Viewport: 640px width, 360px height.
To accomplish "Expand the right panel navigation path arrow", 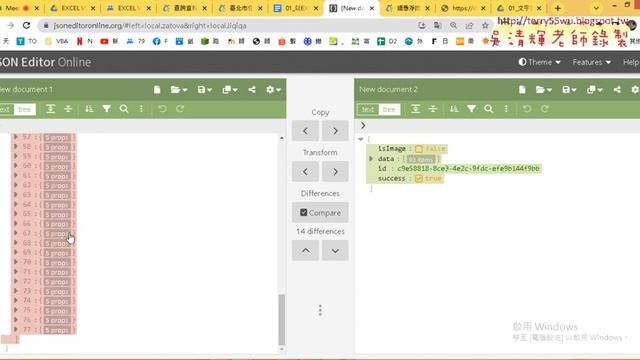I will click(x=363, y=126).
